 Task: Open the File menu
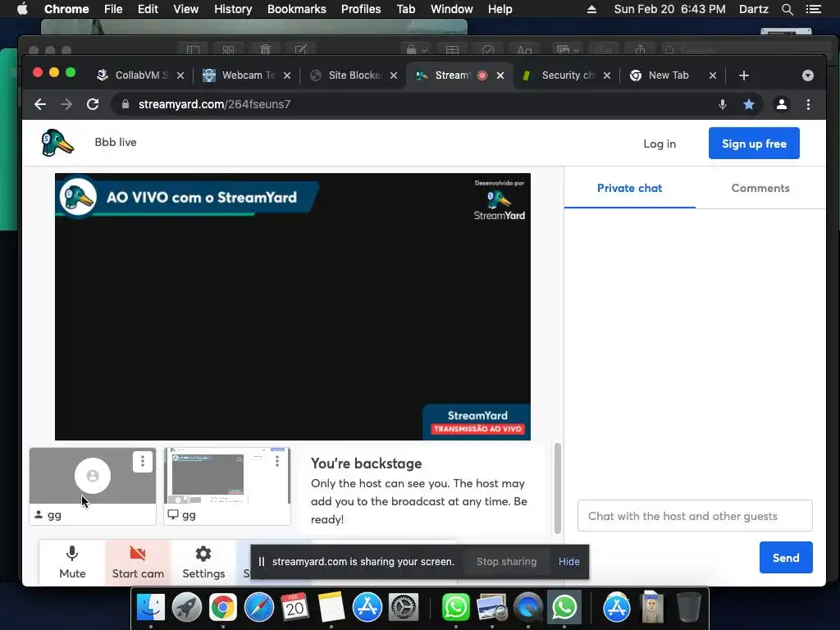tap(113, 9)
